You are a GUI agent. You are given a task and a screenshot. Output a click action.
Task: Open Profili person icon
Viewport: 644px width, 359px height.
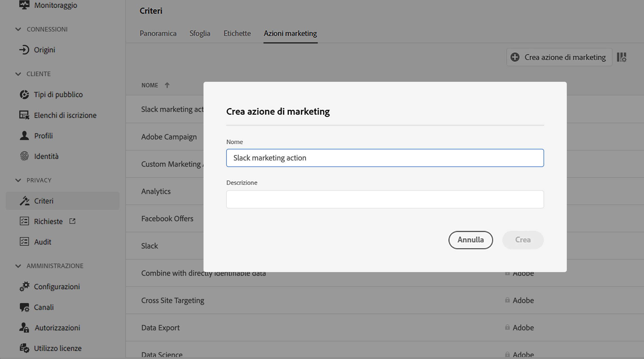coord(24,136)
